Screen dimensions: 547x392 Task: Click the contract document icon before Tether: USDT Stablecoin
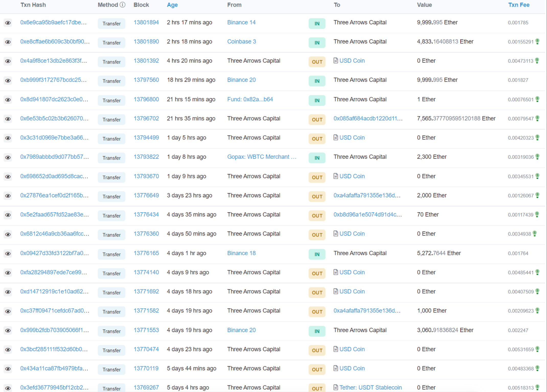click(x=336, y=387)
